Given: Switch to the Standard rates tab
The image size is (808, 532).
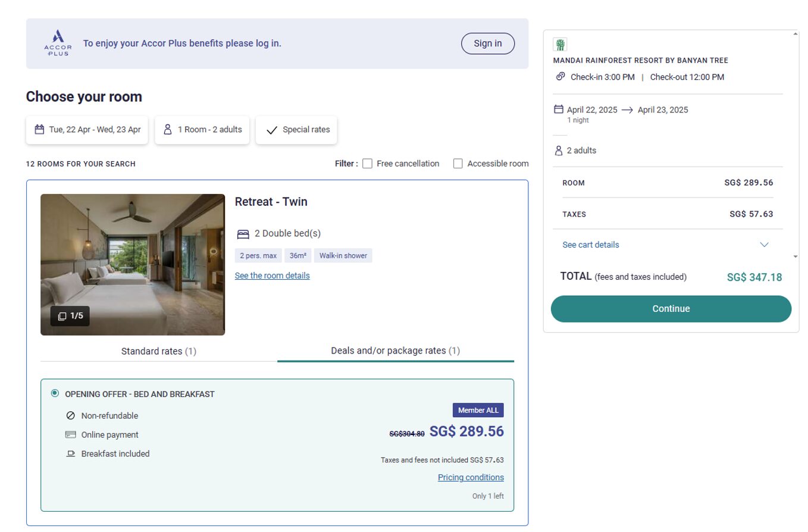Looking at the screenshot, I should click(x=159, y=351).
